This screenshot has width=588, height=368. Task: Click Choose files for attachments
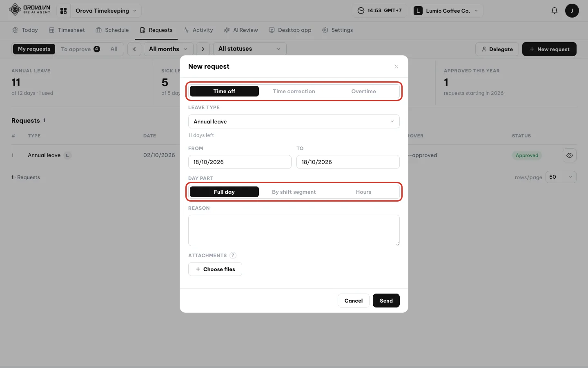point(215,269)
